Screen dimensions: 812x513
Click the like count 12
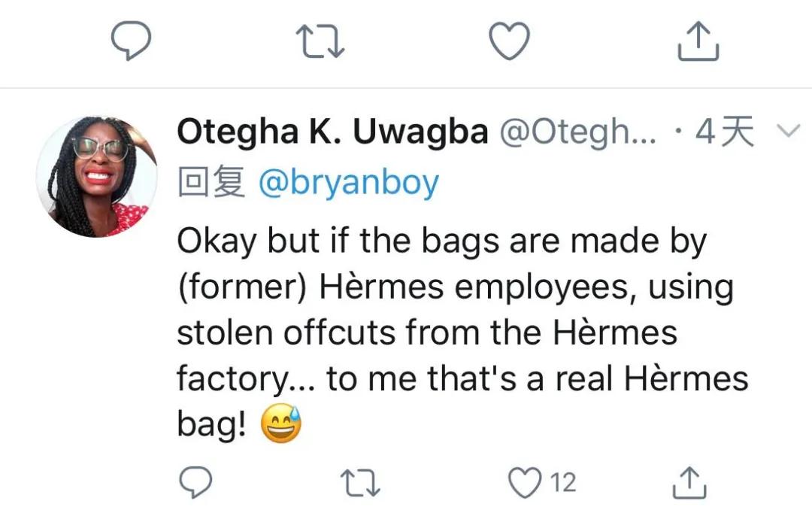(x=563, y=482)
